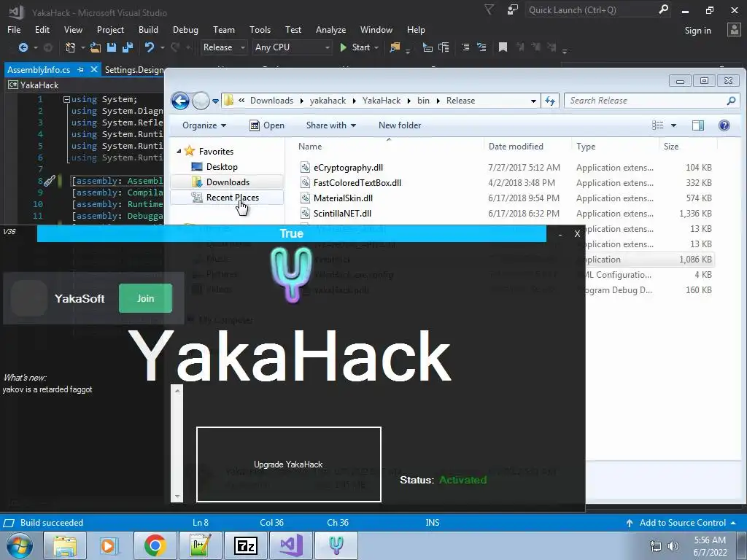
Task: Click the Save All icon
Action: tap(128, 47)
